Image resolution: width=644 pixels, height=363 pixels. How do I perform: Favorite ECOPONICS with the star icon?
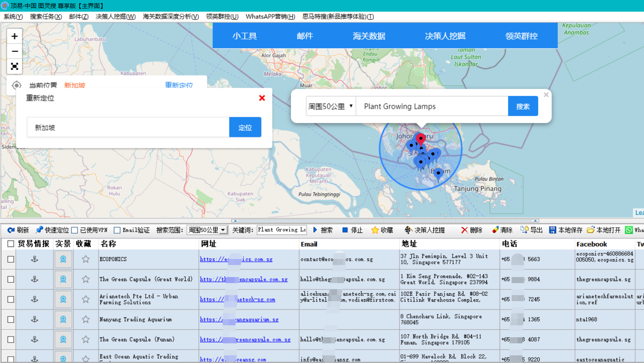[x=85, y=259]
